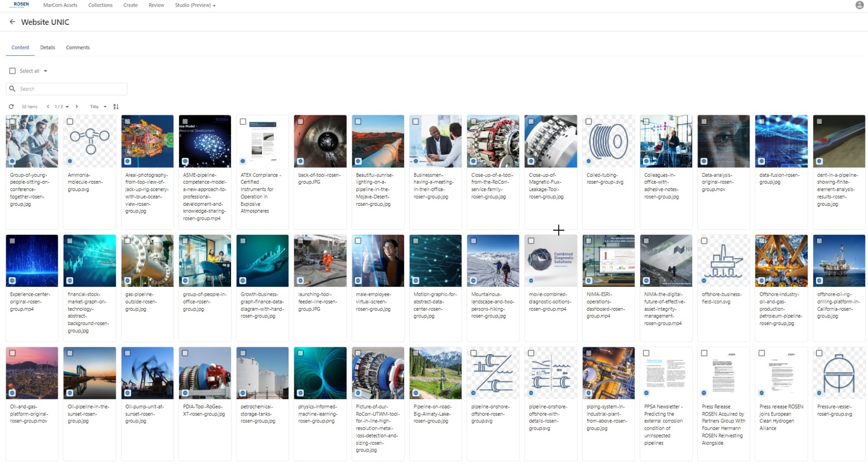
Task: Select the Content tab
Action: 20,47
